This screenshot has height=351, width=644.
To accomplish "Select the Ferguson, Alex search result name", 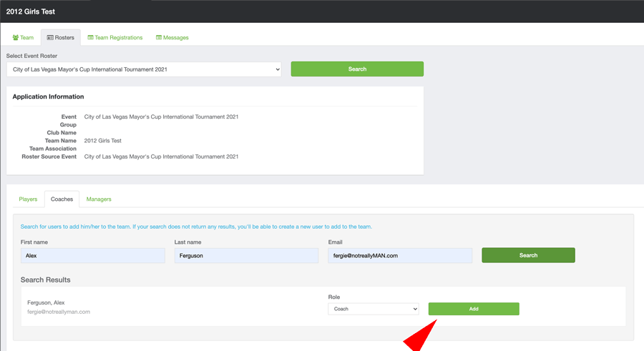I will 46,302.
